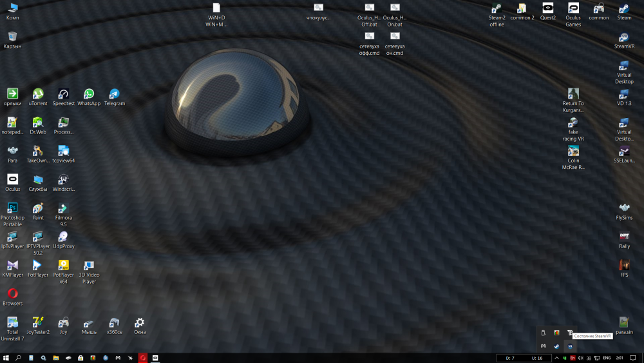Select the Steam2 offline shortcut
The image size is (644, 363).
point(497,15)
